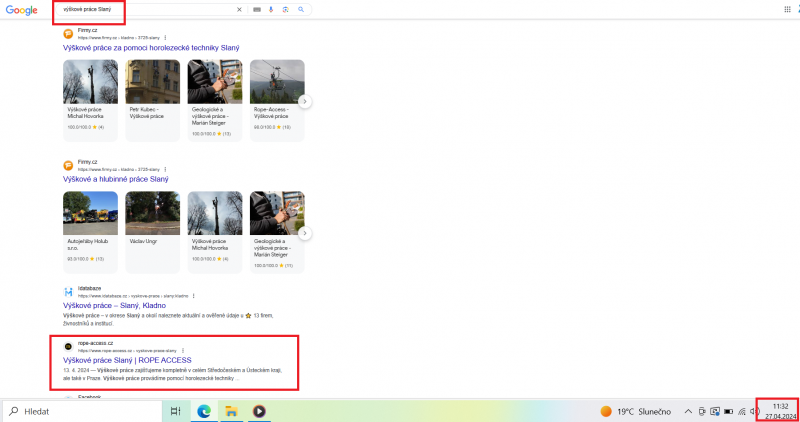
Task: Open three-dot menu of second Firmy.cz result
Action: click(165, 169)
